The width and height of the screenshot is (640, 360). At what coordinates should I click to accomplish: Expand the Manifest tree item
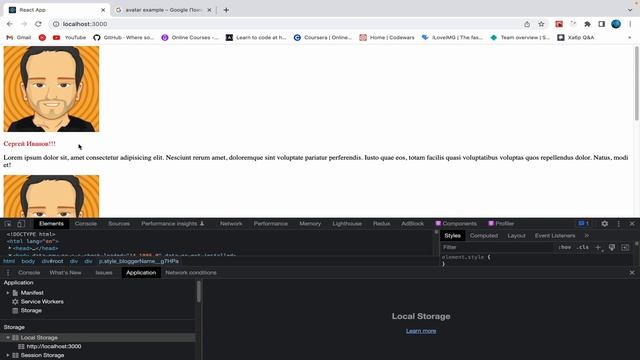pyautogui.click(x=7, y=293)
